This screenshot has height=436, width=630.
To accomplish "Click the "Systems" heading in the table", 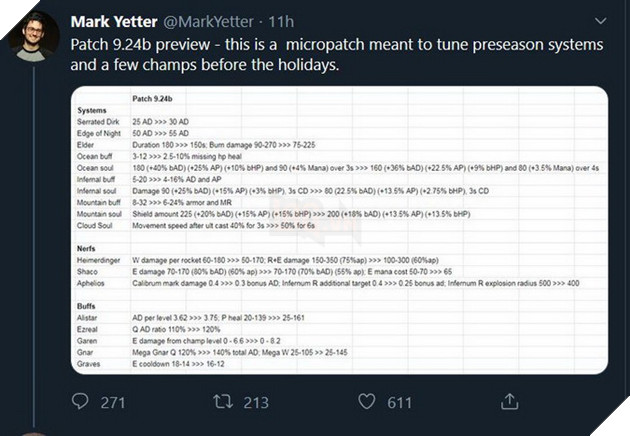I will (92, 111).
